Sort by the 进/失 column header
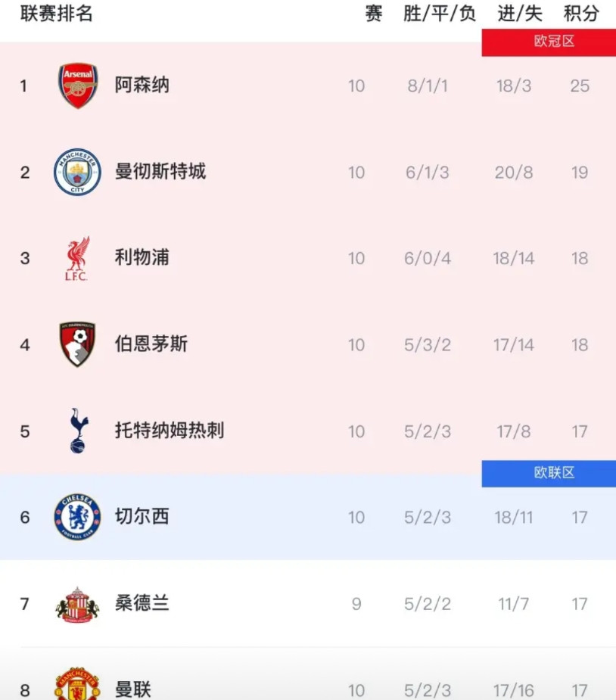The height and width of the screenshot is (700, 616). (519, 14)
